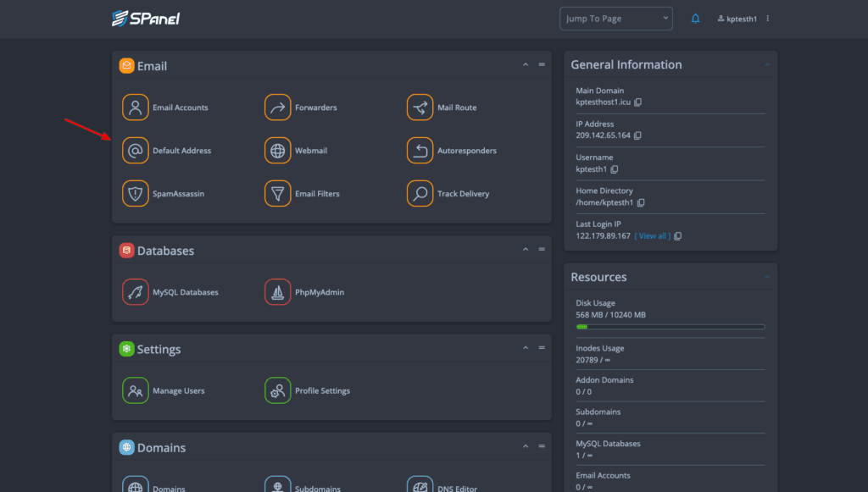Collapse the Settings section
The height and width of the screenshot is (492, 868).
point(526,348)
